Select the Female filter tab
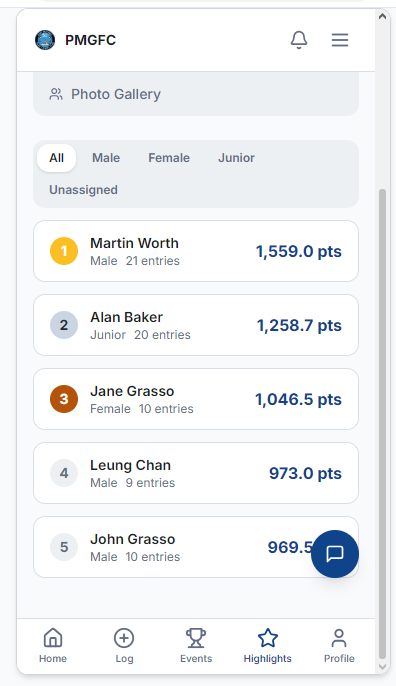The height and width of the screenshot is (686, 396). pos(169,158)
